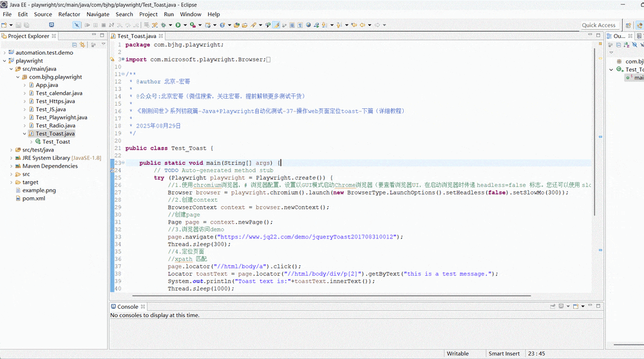Select App.java in Project Explorer
Image resolution: width=644 pixels, height=359 pixels.
point(47,85)
